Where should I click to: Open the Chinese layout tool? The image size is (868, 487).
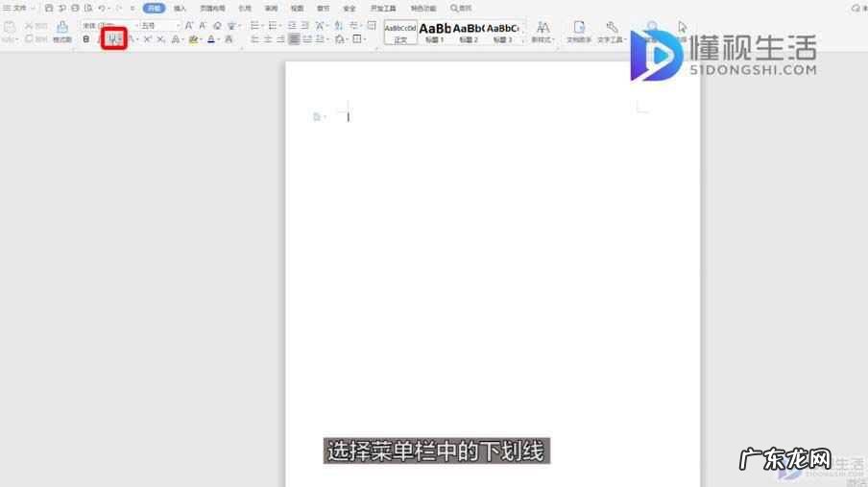320,26
